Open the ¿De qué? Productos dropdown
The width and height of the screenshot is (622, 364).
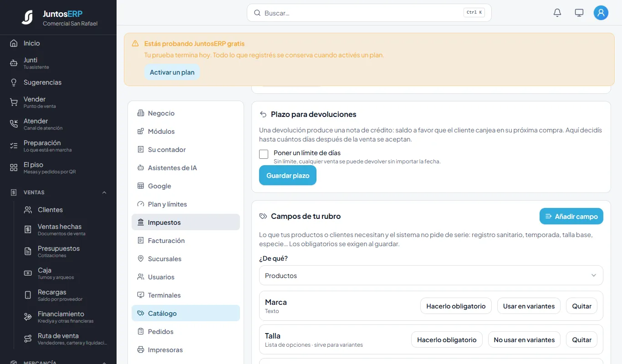click(x=431, y=275)
